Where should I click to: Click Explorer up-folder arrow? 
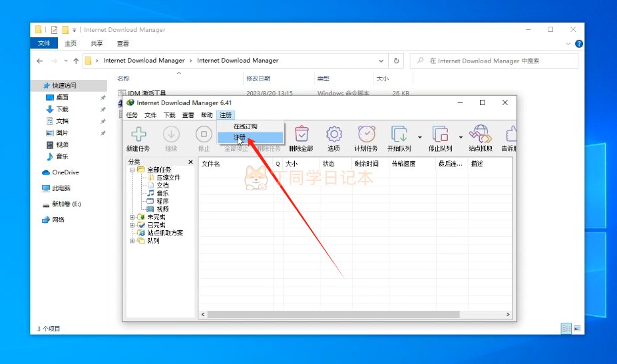coord(76,61)
